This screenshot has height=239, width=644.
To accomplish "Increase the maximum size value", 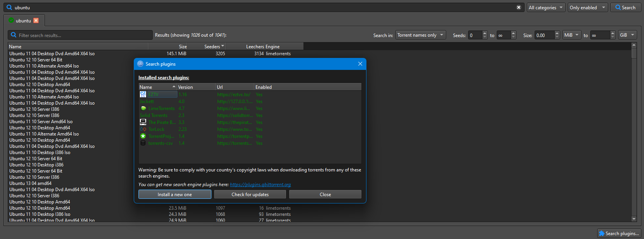I will click(613, 33).
